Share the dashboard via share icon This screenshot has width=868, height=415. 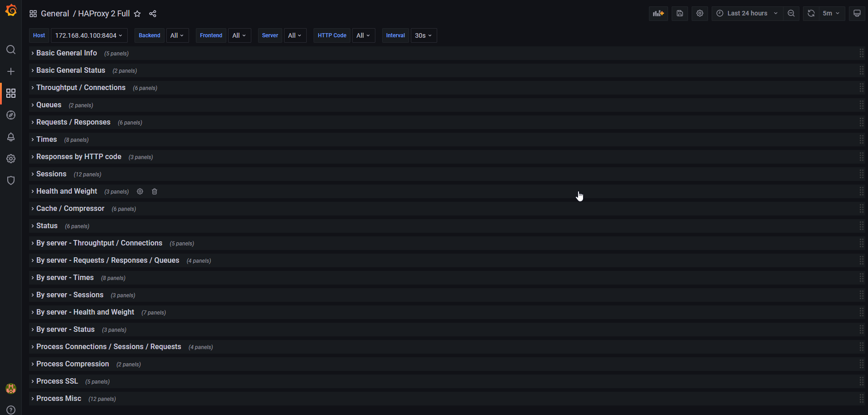coord(153,14)
